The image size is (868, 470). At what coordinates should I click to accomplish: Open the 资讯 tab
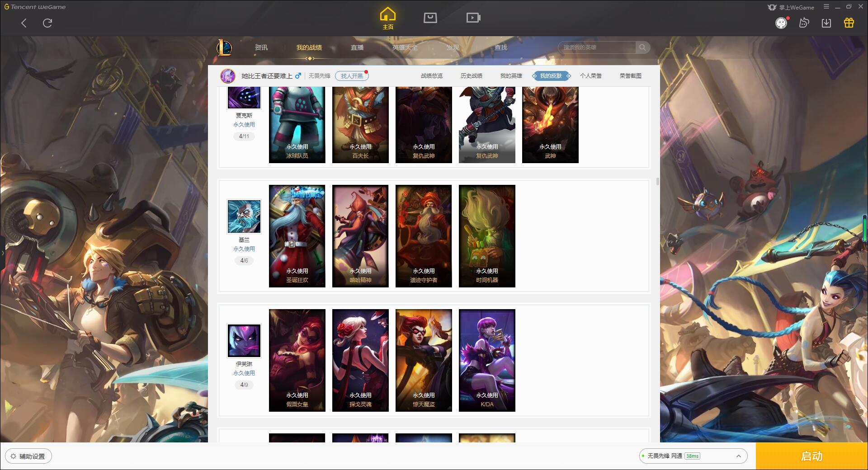261,47
